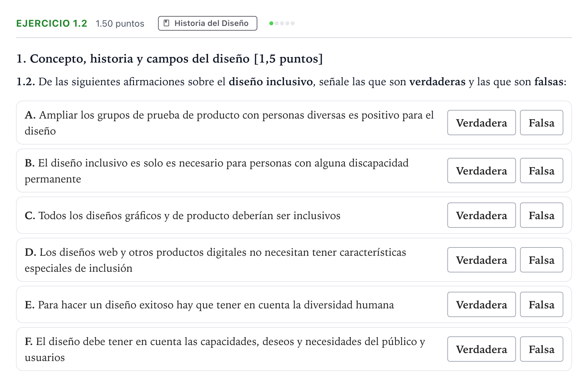Image resolution: width=588 pixels, height=387 pixels.
Task: Mark statement F as Falsa
Action: click(541, 349)
